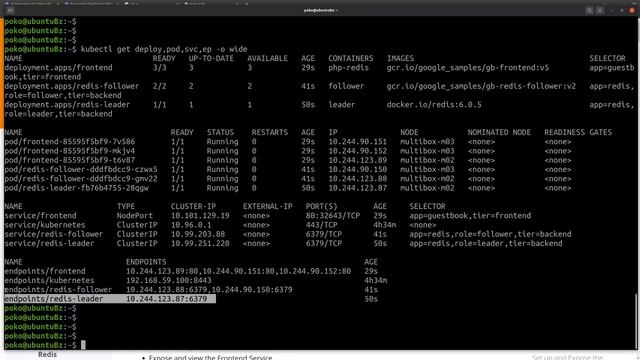Click port value 80:32643/TCP
The width and height of the screenshot is (640, 360).
(x=333, y=216)
